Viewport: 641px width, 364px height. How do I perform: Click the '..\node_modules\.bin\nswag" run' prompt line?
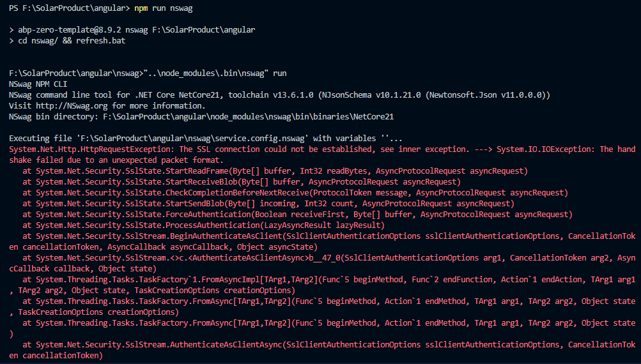click(148, 73)
